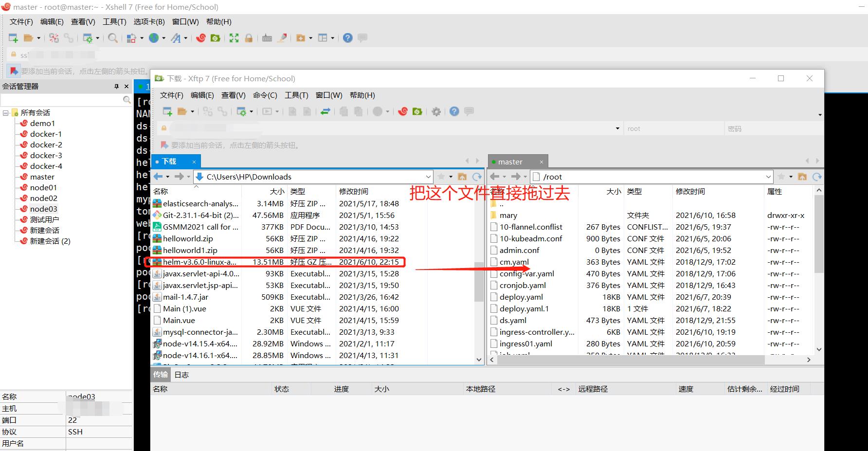The image size is (868, 451).
Task: Open dropdown beside Xshell font icon
Action: [186, 38]
